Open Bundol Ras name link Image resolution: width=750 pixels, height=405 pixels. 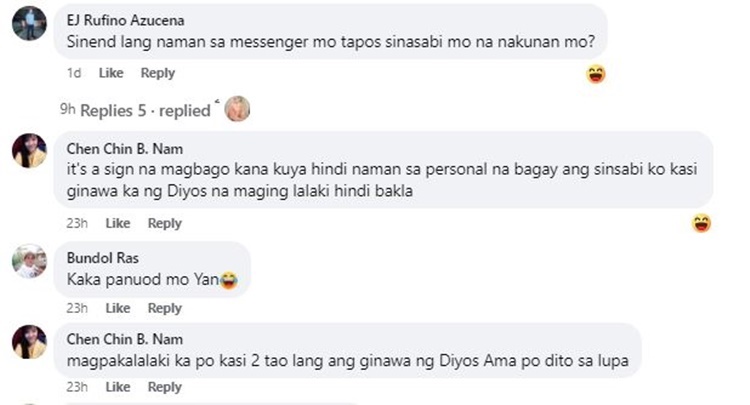pos(102,258)
